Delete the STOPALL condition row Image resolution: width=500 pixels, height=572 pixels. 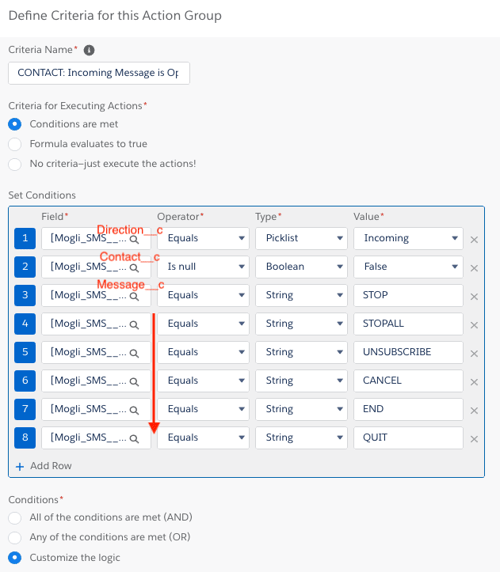[474, 325]
